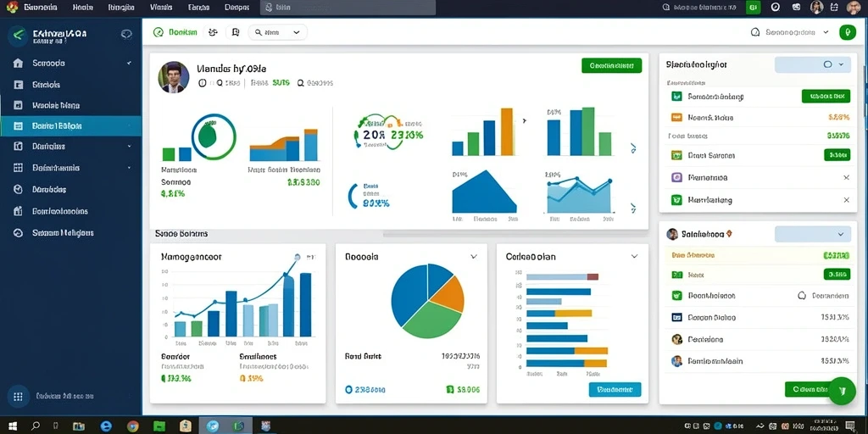The height and width of the screenshot is (434, 868).
Task: Click the green back-arrow logo in sidebar
Action: [x=19, y=36]
